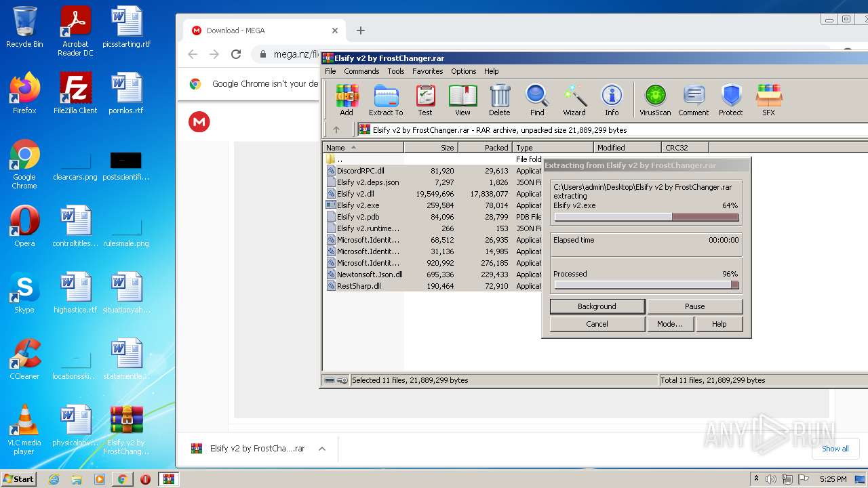
Task: Sort file list by CRC32 column
Action: point(686,147)
